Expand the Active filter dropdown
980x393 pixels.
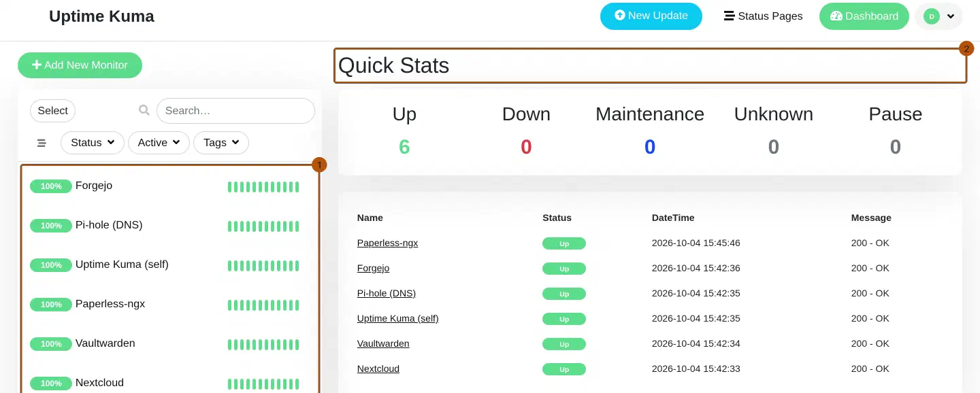pos(159,143)
